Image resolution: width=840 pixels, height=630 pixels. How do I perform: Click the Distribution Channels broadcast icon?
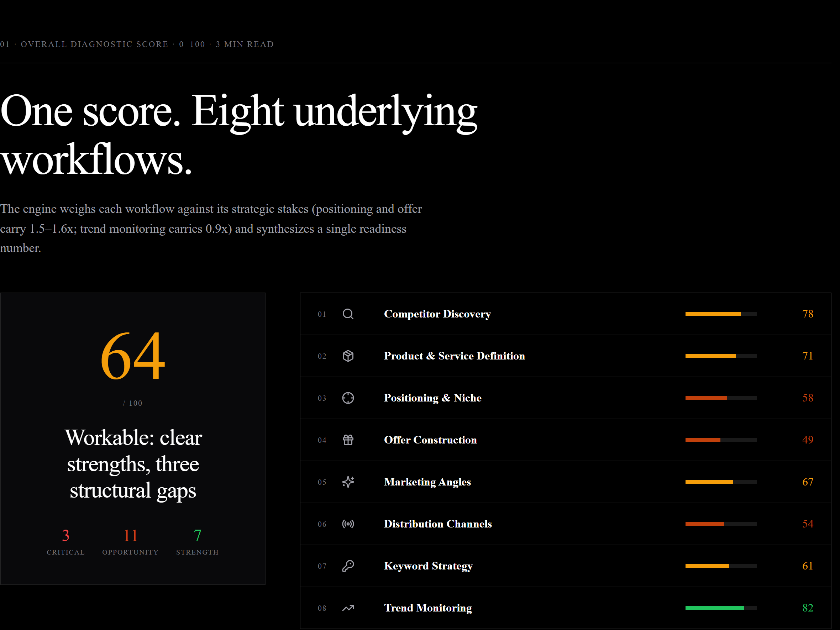[x=348, y=524]
